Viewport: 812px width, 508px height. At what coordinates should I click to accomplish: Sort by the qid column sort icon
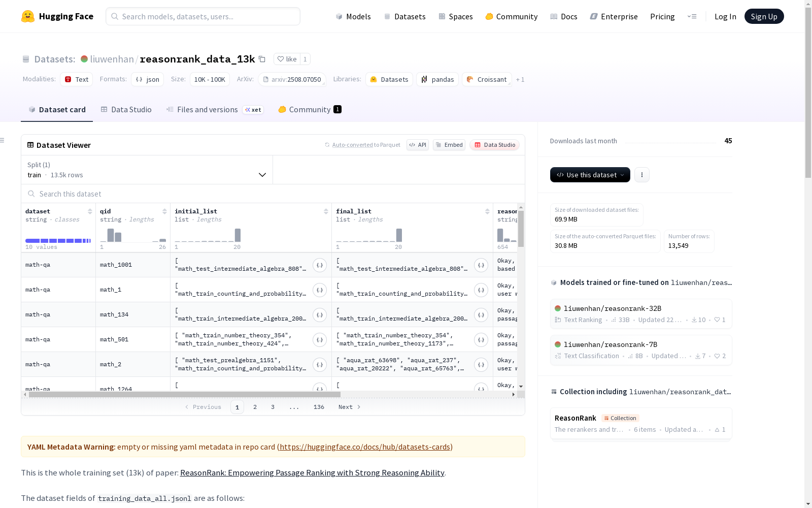coord(164,211)
